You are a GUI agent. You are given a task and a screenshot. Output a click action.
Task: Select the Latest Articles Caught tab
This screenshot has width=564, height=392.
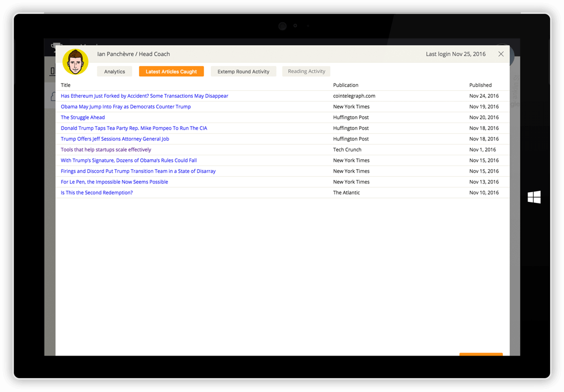[171, 72]
